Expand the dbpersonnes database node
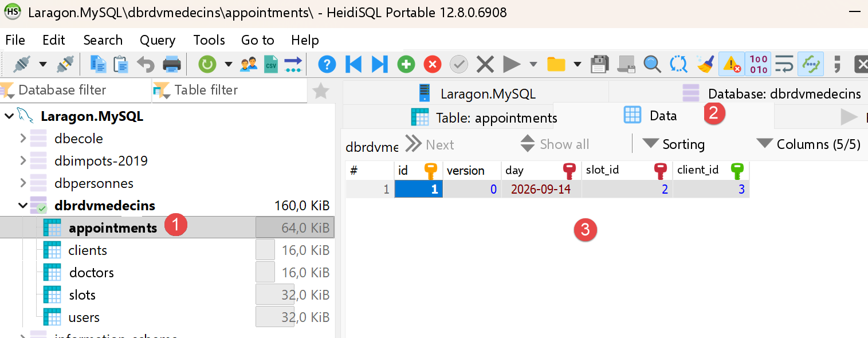The height and width of the screenshot is (338, 868). click(23, 183)
